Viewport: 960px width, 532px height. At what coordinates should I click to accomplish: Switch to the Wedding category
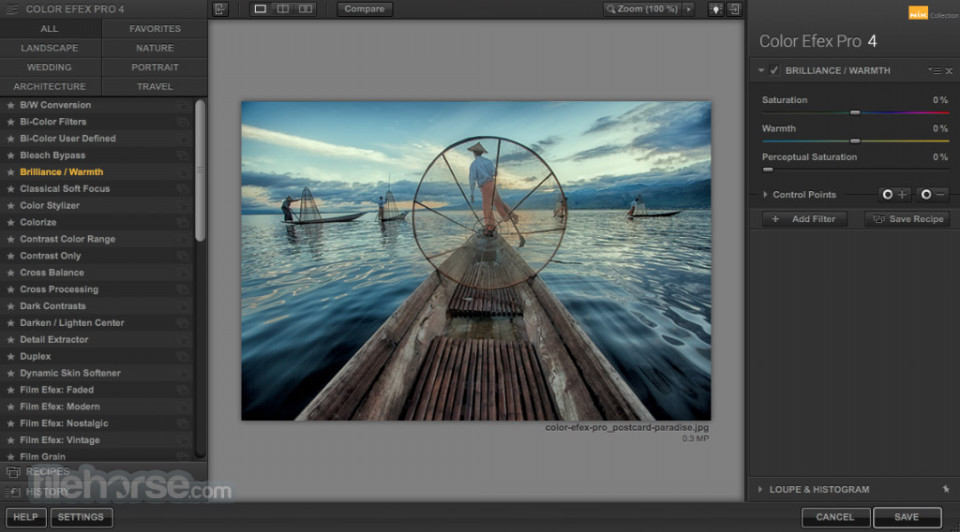[x=50, y=67]
